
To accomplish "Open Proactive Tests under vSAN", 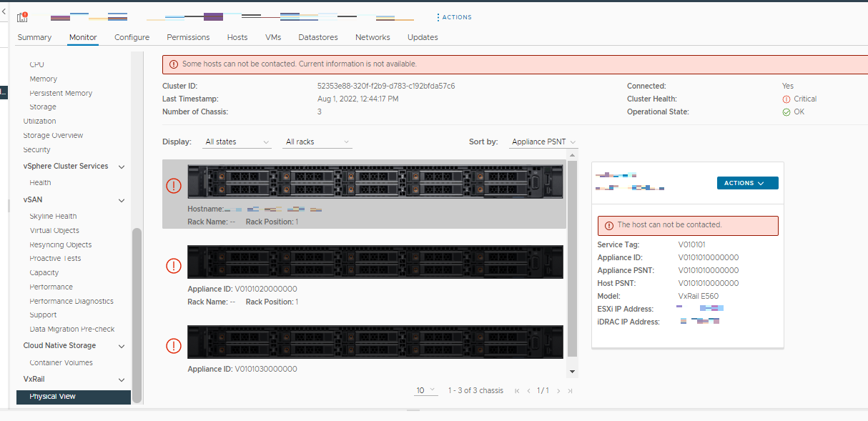I will coord(55,258).
